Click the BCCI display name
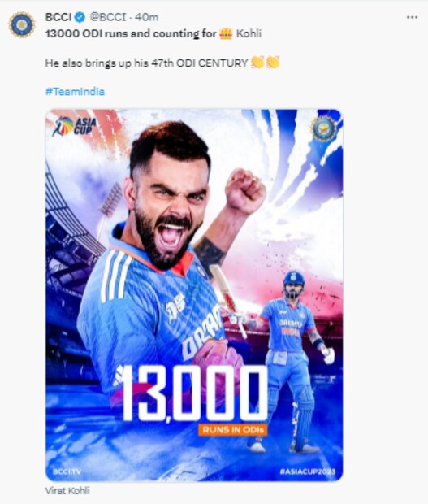 (58, 17)
